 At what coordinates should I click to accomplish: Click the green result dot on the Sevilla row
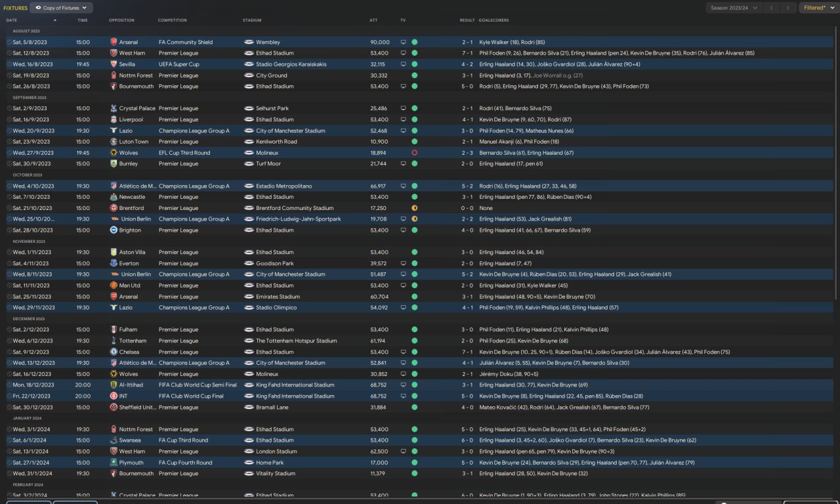tap(415, 64)
